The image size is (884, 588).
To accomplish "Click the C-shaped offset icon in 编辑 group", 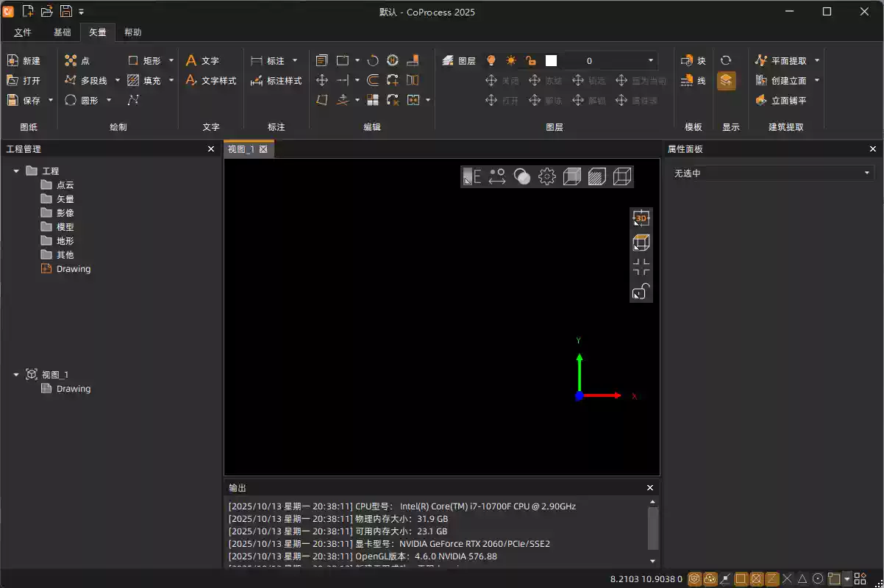I will pos(372,80).
